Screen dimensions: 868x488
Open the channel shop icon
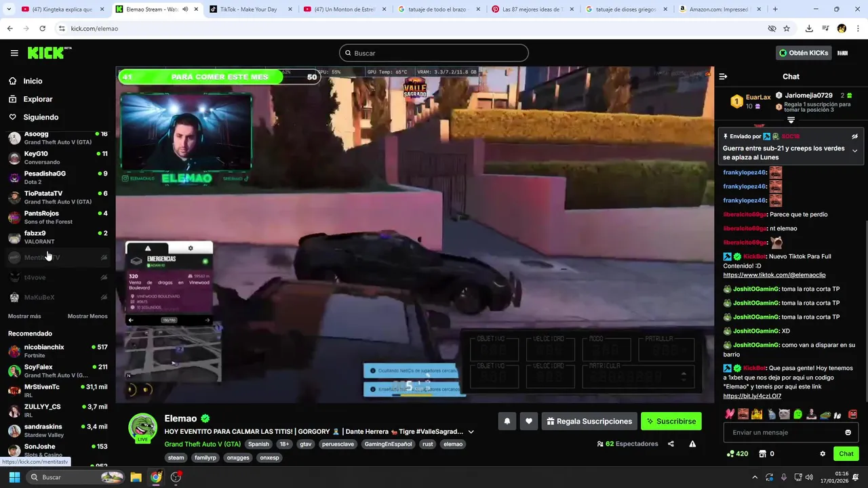[x=762, y=453]
